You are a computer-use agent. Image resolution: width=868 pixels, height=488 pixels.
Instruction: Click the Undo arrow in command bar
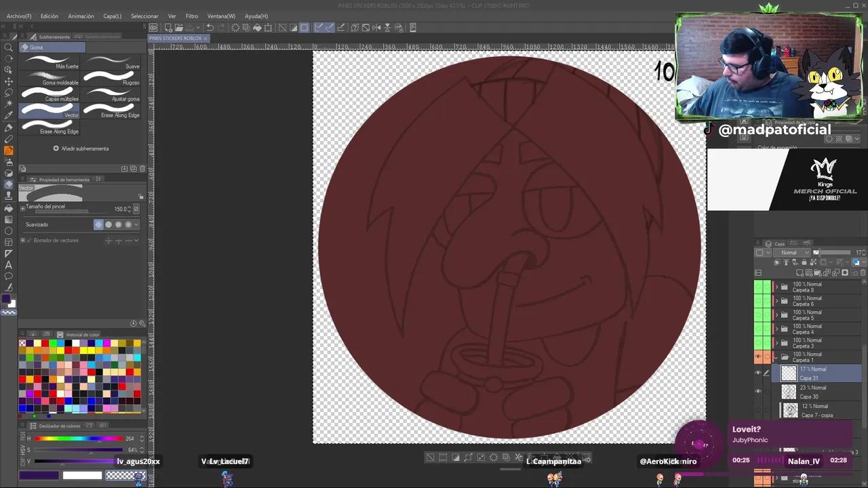(210, 28)
